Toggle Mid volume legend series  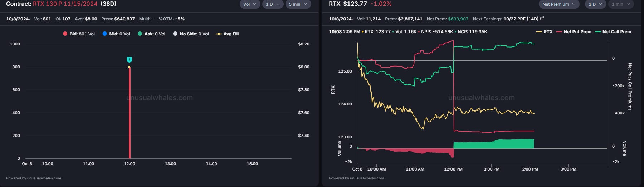116,34
